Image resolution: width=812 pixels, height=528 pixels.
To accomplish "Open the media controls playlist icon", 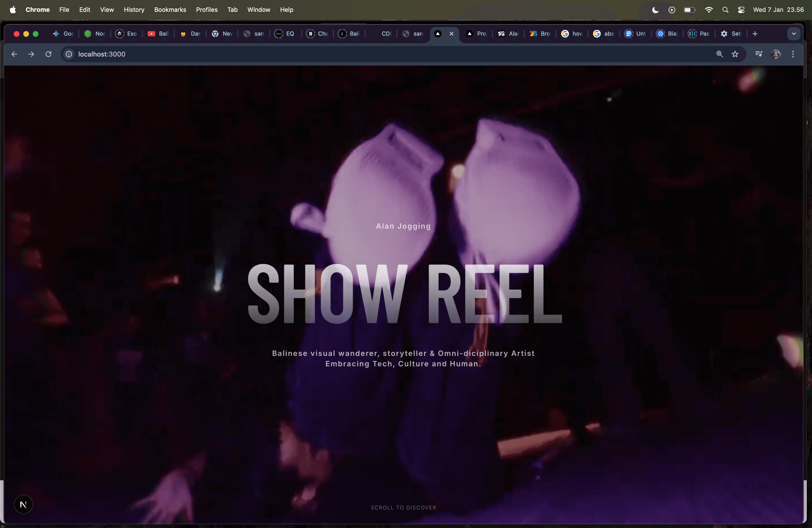I will pyautogui.click(x=759, y=54).
